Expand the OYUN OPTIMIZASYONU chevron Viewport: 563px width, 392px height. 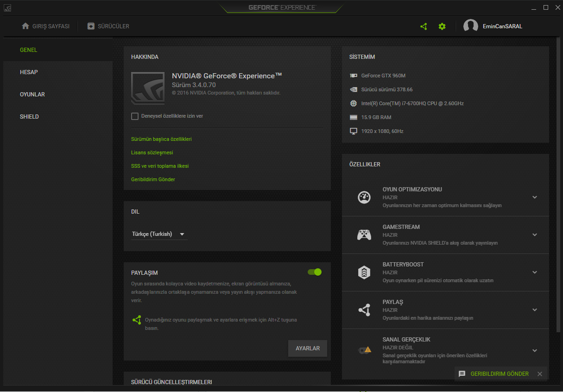[x=535, y=197]
